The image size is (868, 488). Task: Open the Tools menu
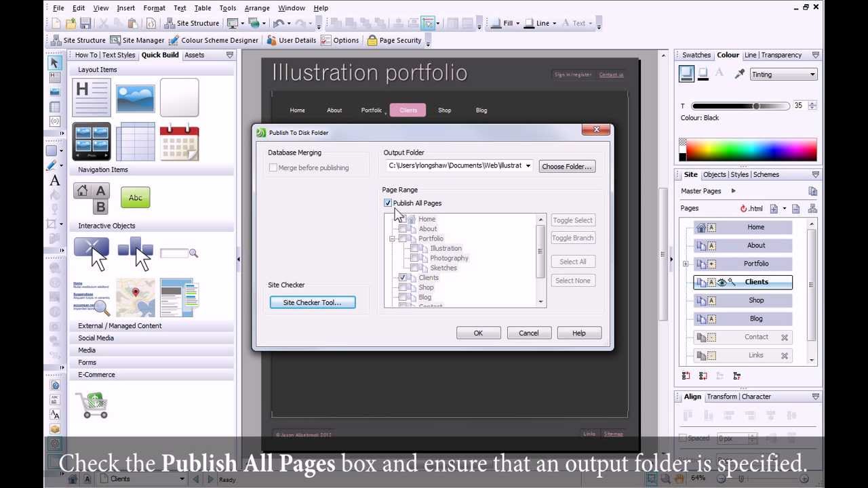click(228, 8)
